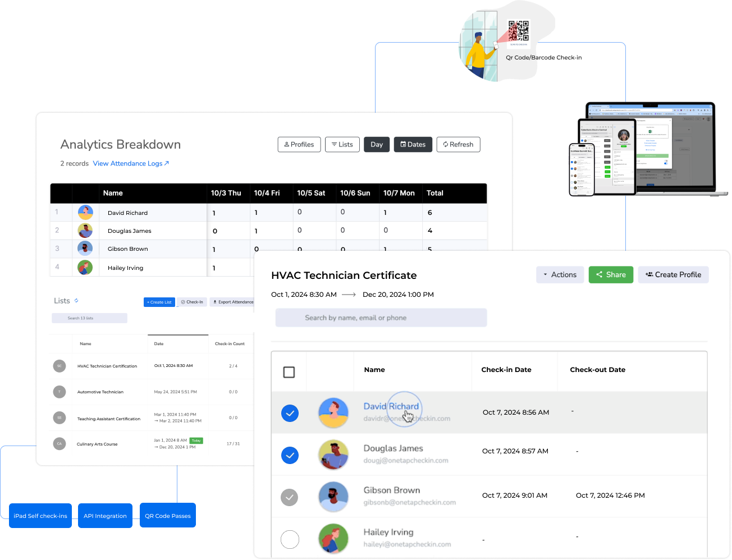The width and height of the screenshot is (732, 560).
Task: Open the Dates picker in Analytics Breakdown
Action: point(413,145)
